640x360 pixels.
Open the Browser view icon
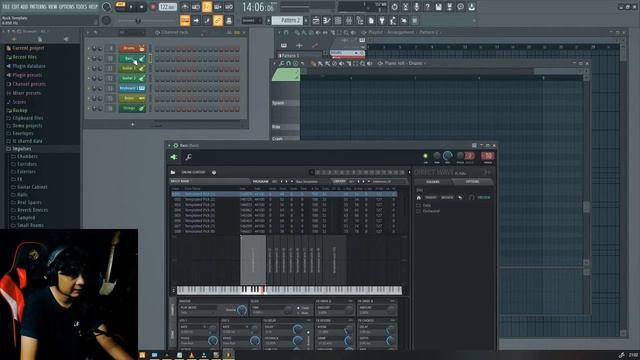[x=360, y=20]
